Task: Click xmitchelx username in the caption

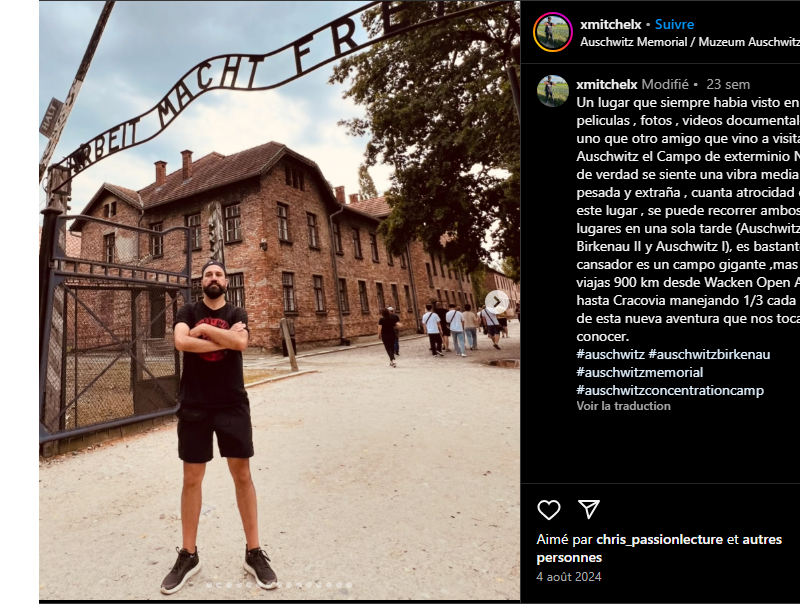Action: point(607,84)
